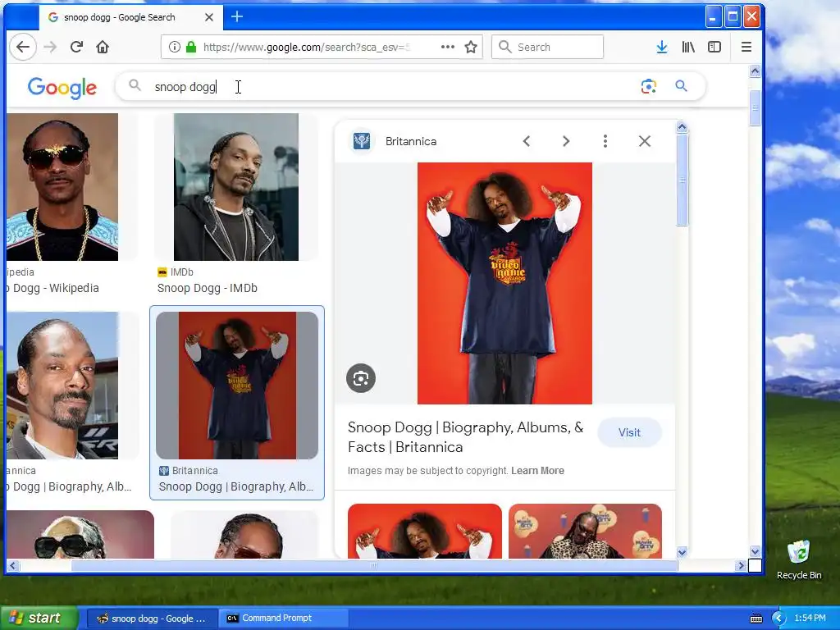This screenshot has width=840, height=630.
Task: Reload the Google search page
Action: tap(76, 47)
